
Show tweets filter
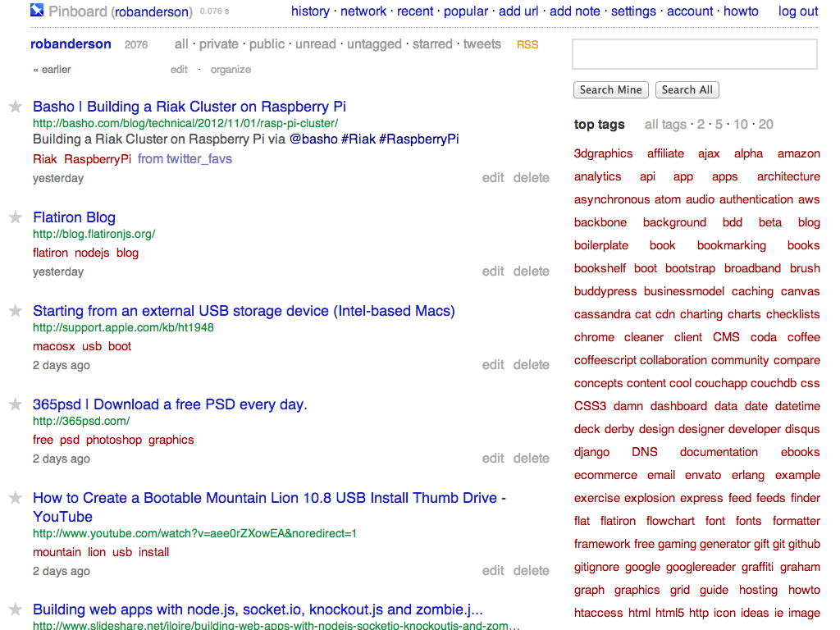tap(482, 44)
